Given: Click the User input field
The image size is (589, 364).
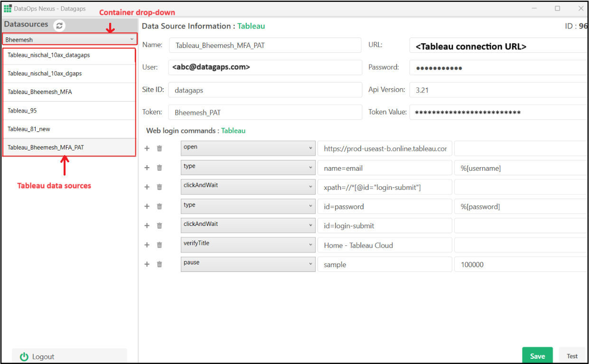Looking at the screenshot, I should click(265, 67).
